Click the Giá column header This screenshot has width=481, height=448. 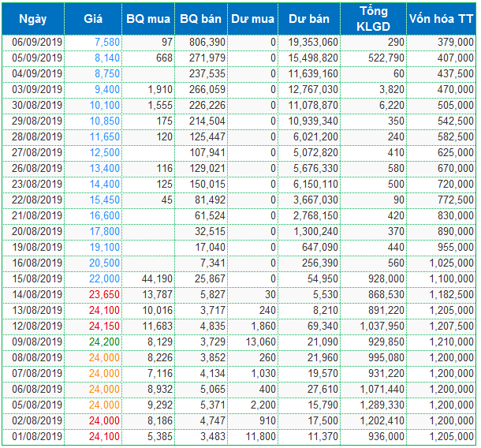point(94,17)
